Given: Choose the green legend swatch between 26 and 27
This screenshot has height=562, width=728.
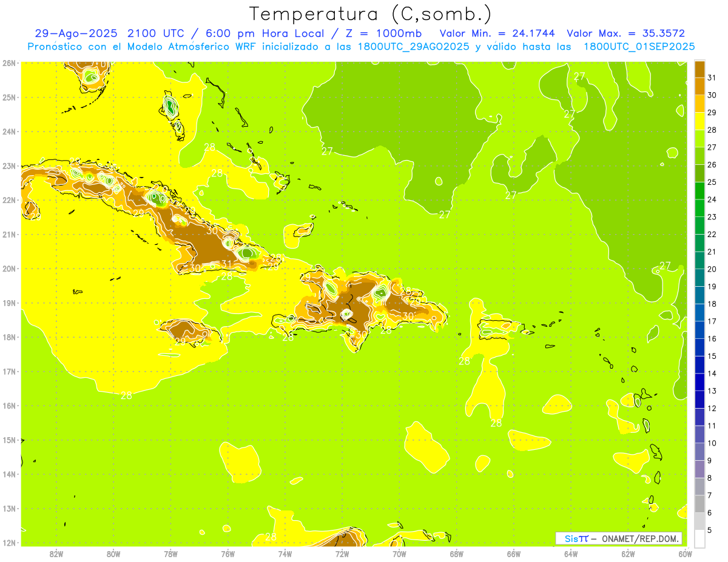Looking at the screenshot, I should pyautogui.click(x=699, y=156).
